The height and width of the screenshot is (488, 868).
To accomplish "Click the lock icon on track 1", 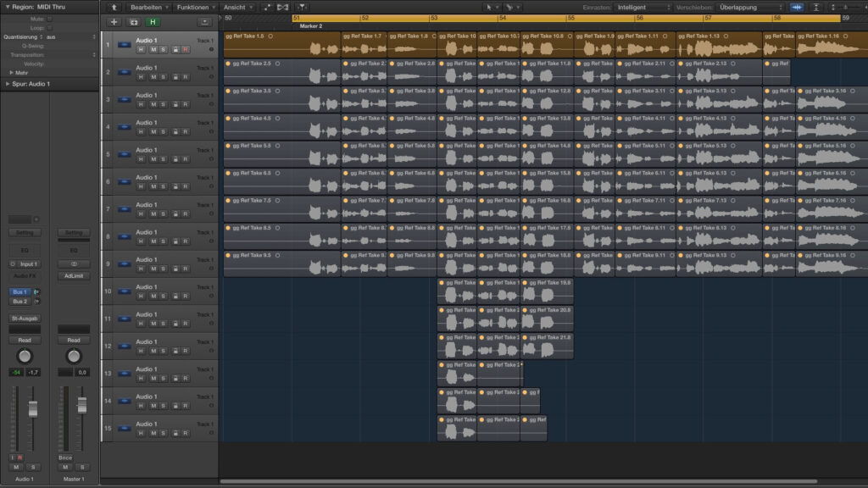I will [175, 50].
